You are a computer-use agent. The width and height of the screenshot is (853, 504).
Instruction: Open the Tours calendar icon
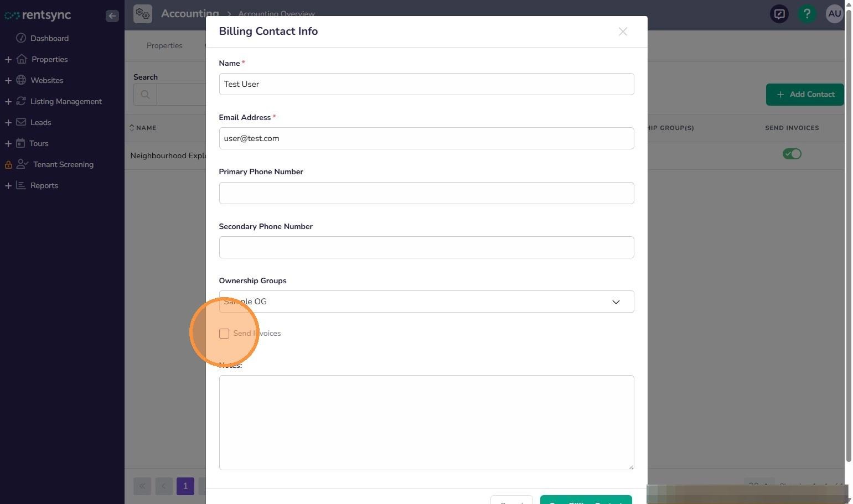20,143
